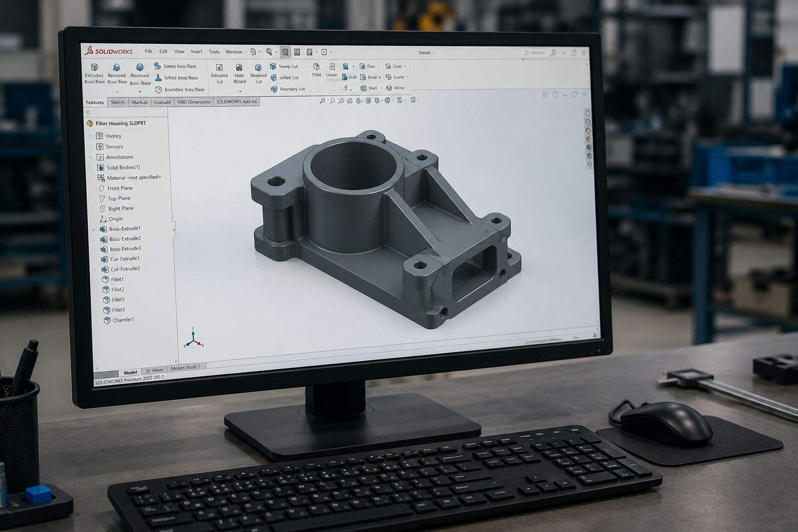Select the Front Plane
798x532 pixels.
[x=115, y=188]
